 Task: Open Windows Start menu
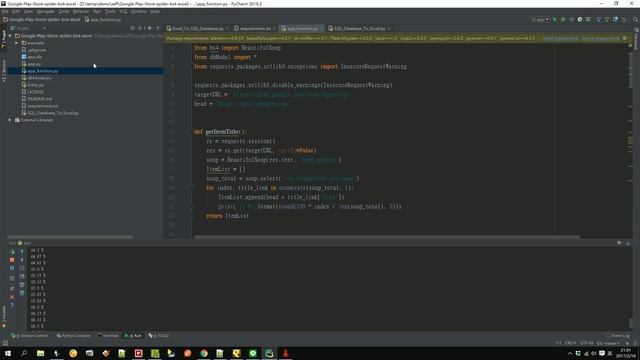[x=8, y=353]
